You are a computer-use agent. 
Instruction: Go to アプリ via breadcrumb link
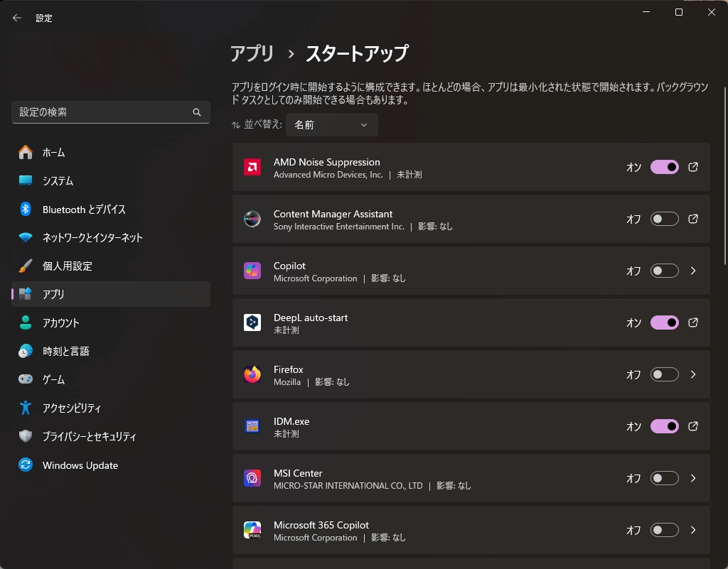252,54
